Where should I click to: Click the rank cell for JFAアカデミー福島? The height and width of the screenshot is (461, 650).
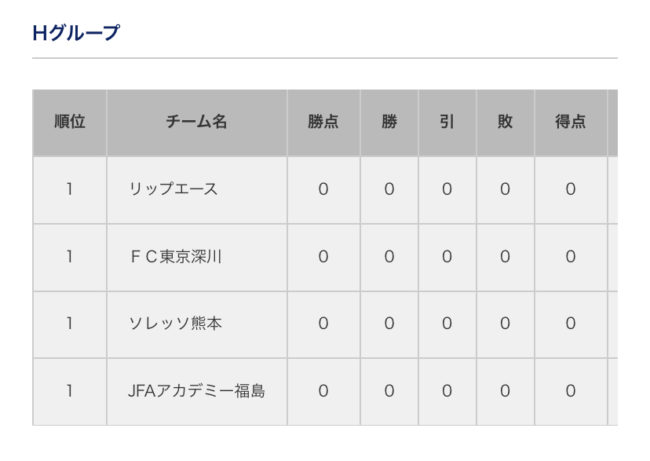tap(69, 391)
